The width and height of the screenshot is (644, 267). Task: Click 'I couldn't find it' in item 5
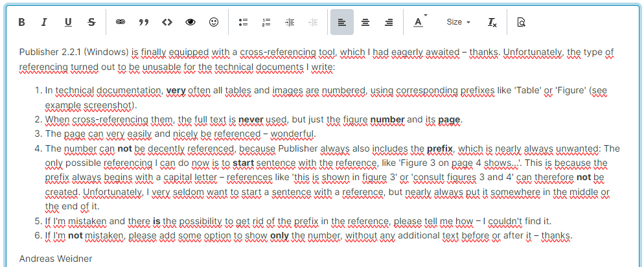point(516,222)
